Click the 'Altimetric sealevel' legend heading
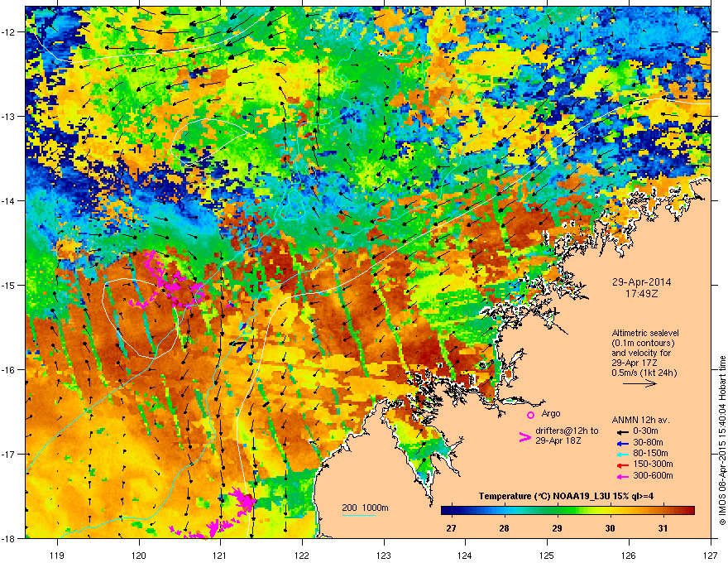This screenshot has height=563, width=728. pyautogui.click(x=645, y=333)
